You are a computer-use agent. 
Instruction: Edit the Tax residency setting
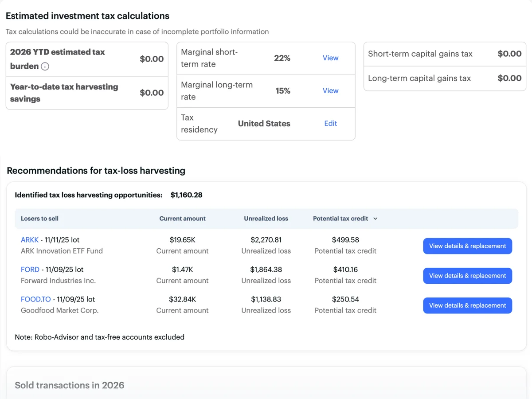tap(330, 123)
